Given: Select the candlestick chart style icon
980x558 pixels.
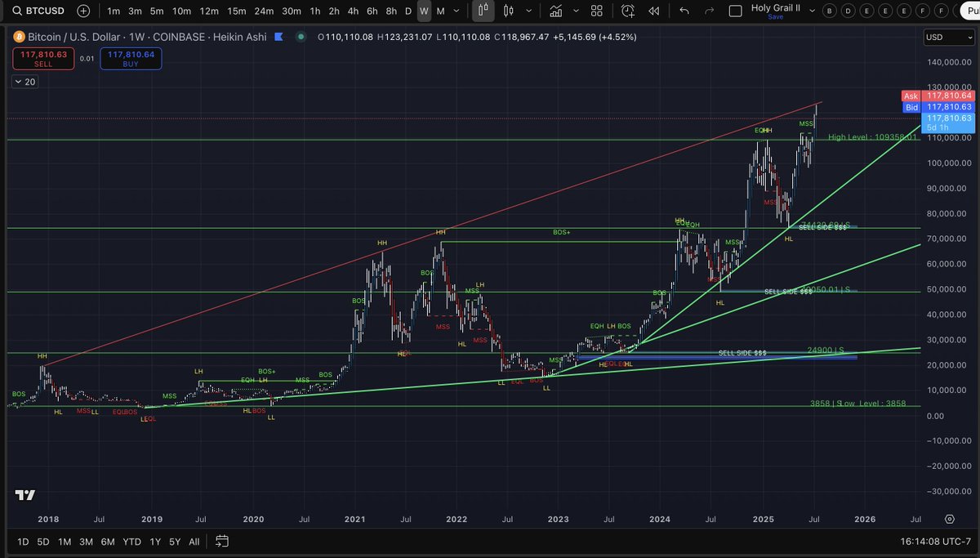Looking at the screenshot, I should coord(510,11).
